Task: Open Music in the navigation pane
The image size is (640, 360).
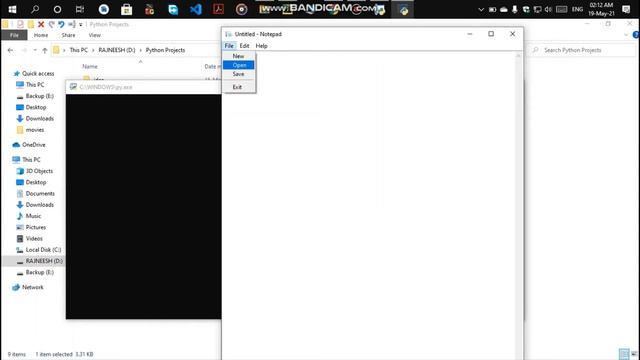Action: [x=33, y=216]
